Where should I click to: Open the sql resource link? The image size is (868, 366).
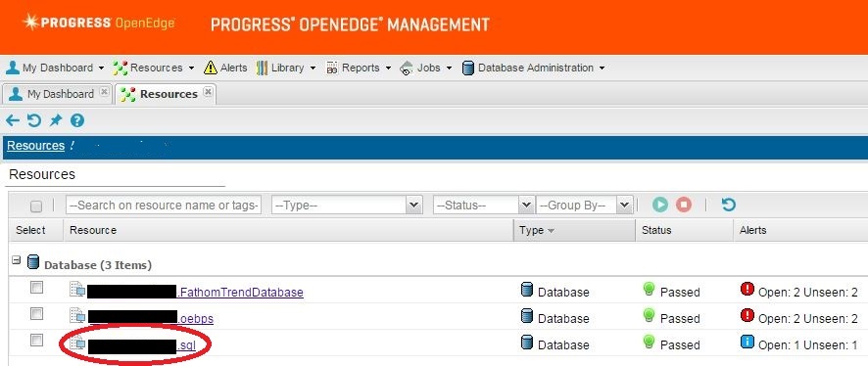tap(186, 345)
